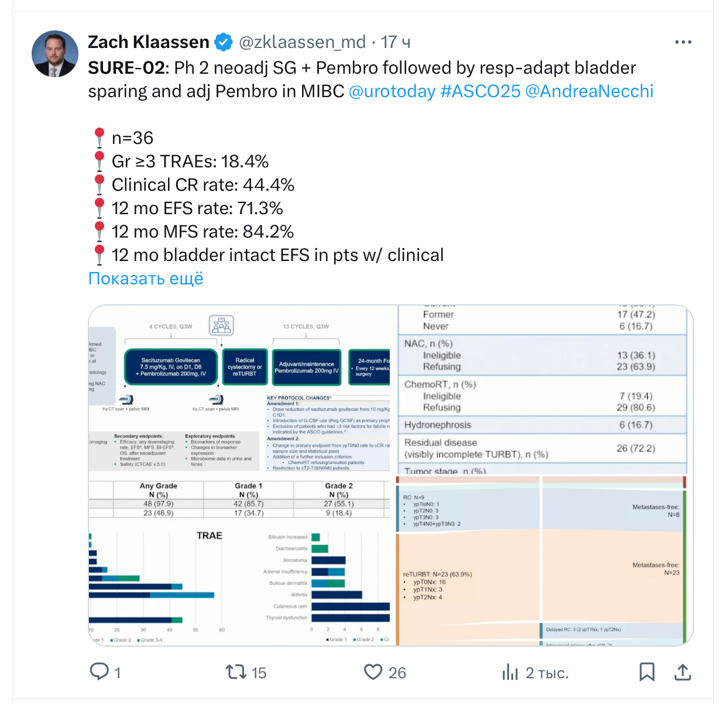The image size is (728, 704).
Task: Like the tweet with heart icon
Action: click(373, 672)
